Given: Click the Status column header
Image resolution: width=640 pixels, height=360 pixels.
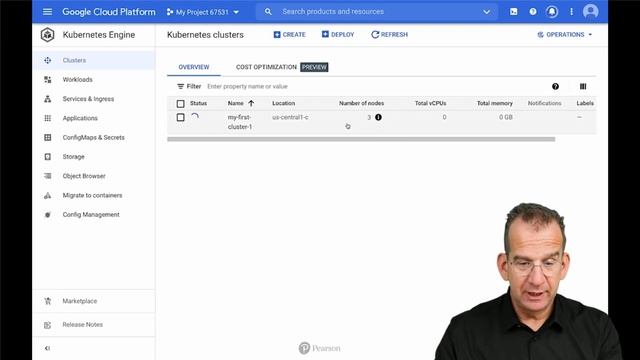Looking at the screenshot, I should pos(198,104).
